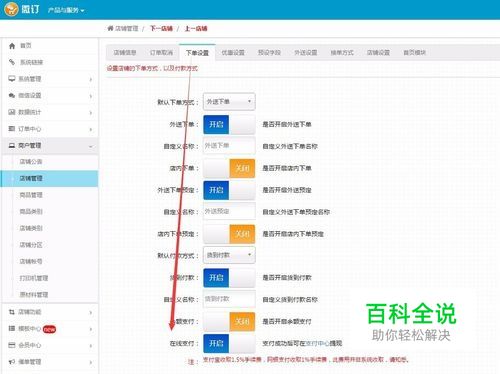Toggle the 店内下单 switch currently off
This screenshot has height=374, width=500.
point(229,168)
